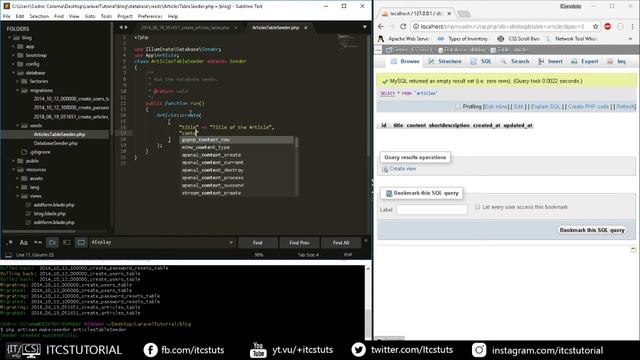The width and height of the screenshot is (640, 360).
Task: Open the tab list dropdown arrow in Sublime
Action: 364,27
